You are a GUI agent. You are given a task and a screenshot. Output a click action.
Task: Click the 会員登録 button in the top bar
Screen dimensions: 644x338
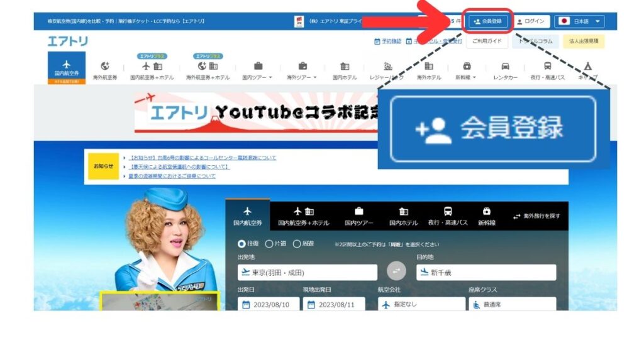click(x=488, y=21)
